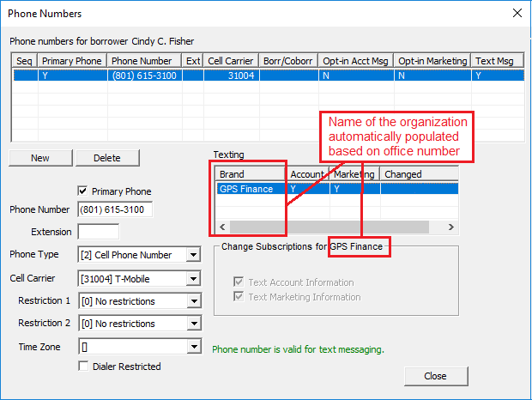Click the Cell Carrier column header
The width and height of the screenshot is (532, 400).
(232, 61)
